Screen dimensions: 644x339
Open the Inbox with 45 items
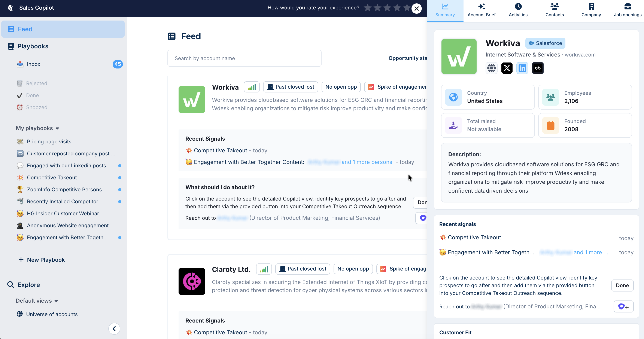[x=33, y=64]
